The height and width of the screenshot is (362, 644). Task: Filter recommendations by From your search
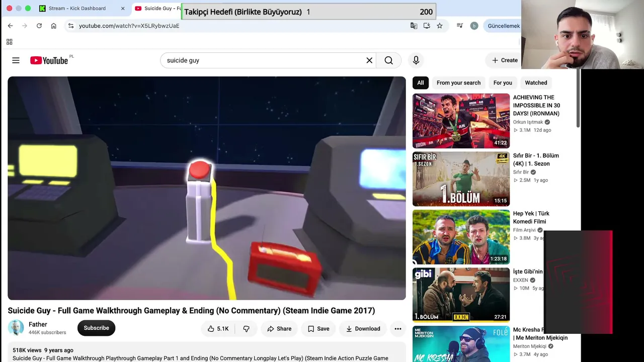458,83
